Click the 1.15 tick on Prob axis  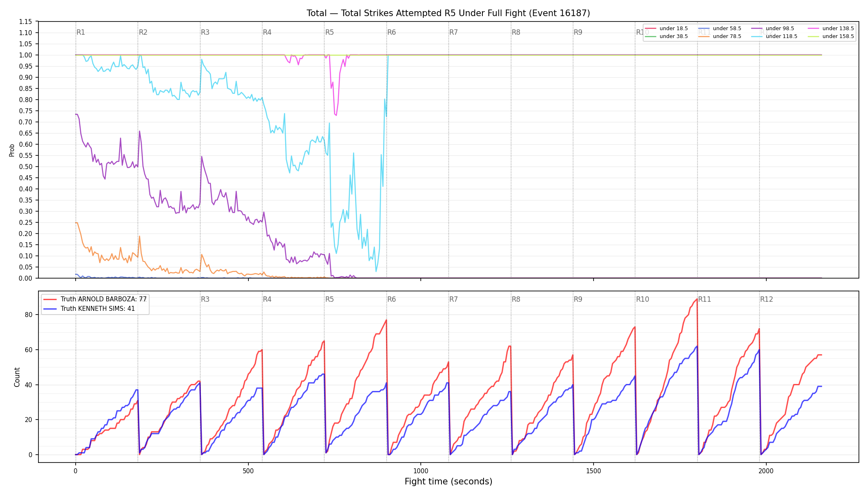click(x=25, y=21)
